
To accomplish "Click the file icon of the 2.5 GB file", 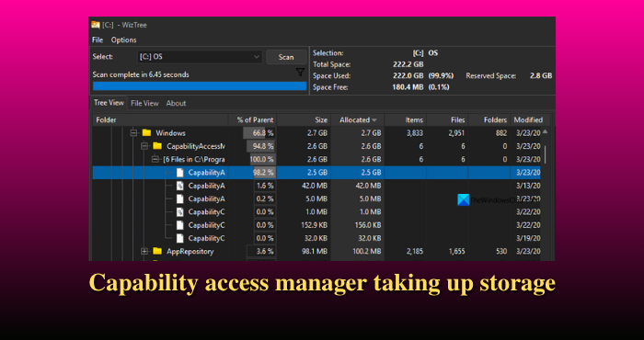I will click(180, 173).
